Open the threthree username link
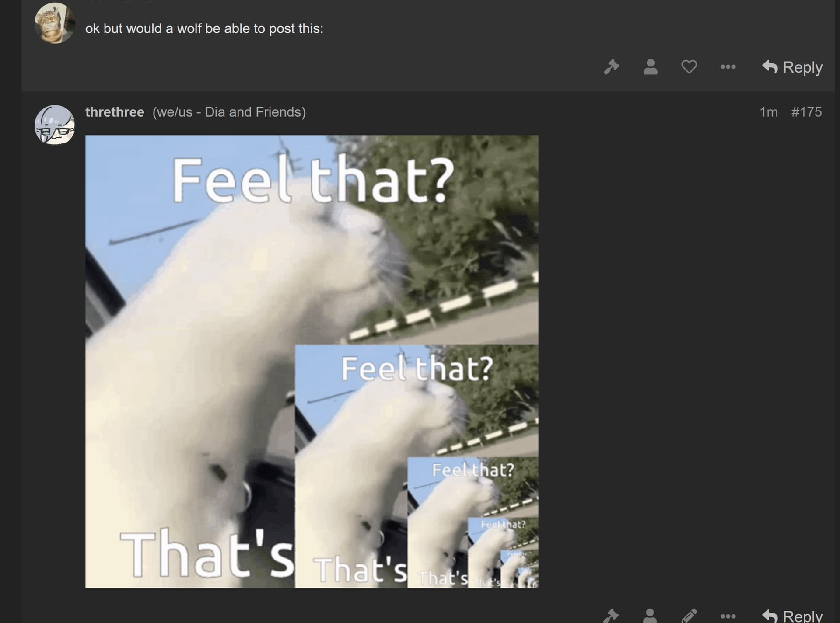 [115, 112]
